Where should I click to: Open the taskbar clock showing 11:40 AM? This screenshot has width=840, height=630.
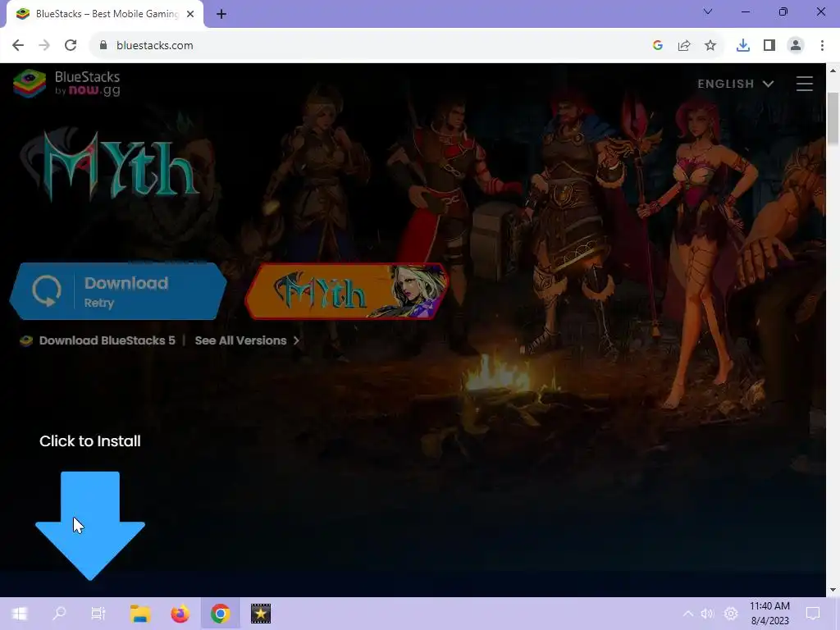point(769,614)
